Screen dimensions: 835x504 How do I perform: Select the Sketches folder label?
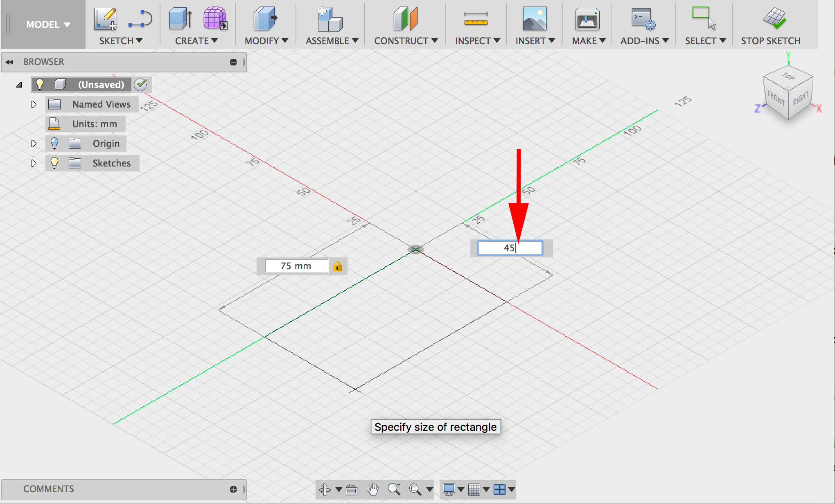(111, 163)
